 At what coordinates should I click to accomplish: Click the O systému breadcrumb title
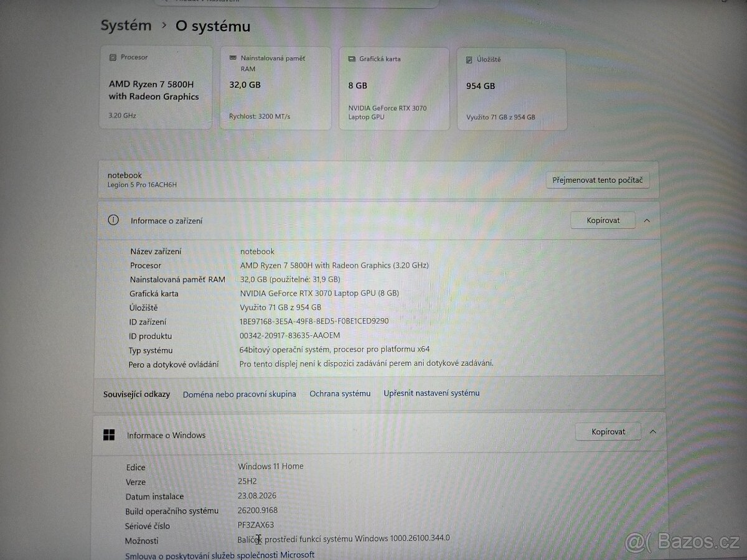(x=213, y=26)
